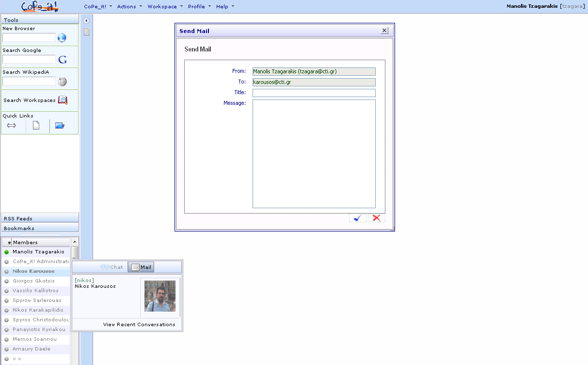Open the Help menu
The width and height of the screenshot is (588, 365).
[x=225, y=6]
